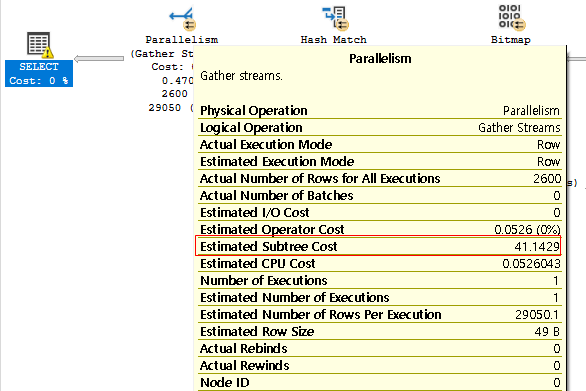Image resolution: width=586 pixels, height=391 pixels.
Task: Click the 'Hash Match' operator label
Action: click(x=333, y=40)
